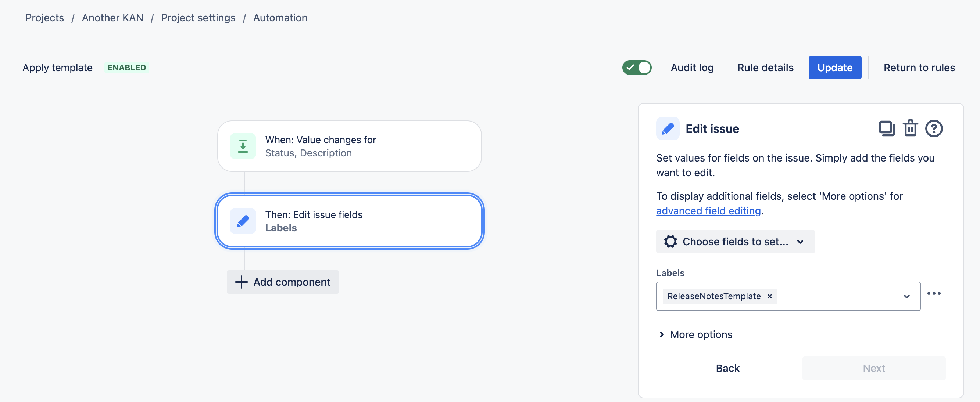Remove the ReleaseNotesTemplate label tag
Image resolution: width=980 pixels, height=402 pixels.
click(x=770, y=296)
